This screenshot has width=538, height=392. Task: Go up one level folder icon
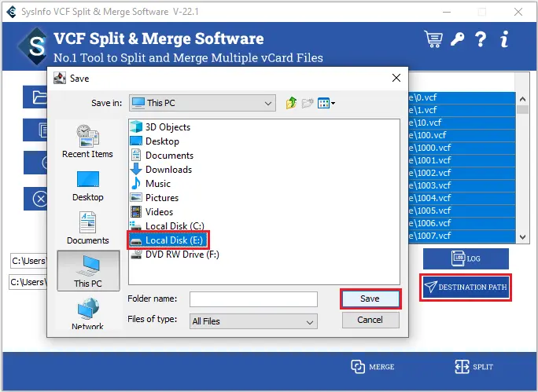[x=291, y=103]
